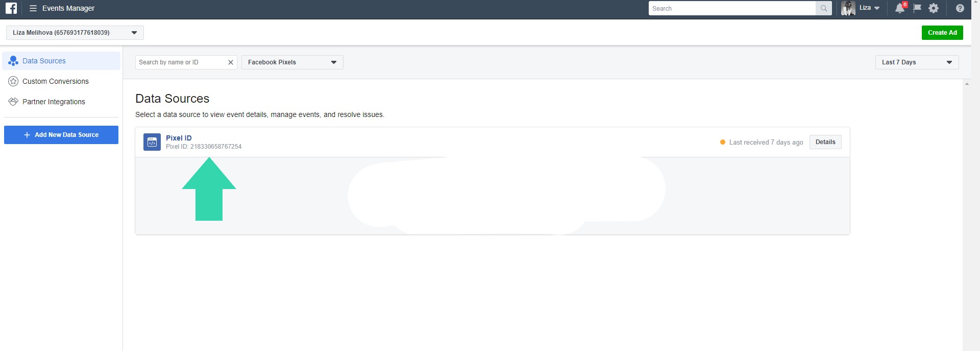Open the Events Manager hamburger menu
The image size is (980, 351).
(x=33, y=8)
